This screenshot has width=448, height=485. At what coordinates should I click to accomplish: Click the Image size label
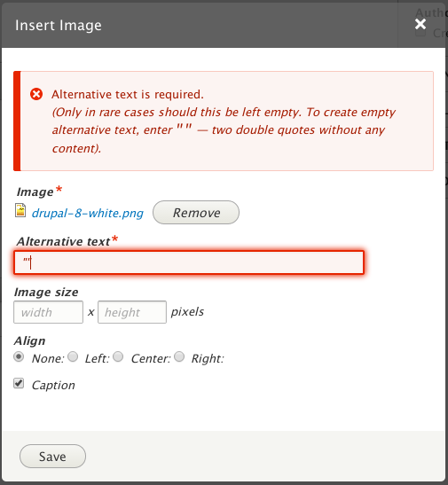(x=46, y=292)
